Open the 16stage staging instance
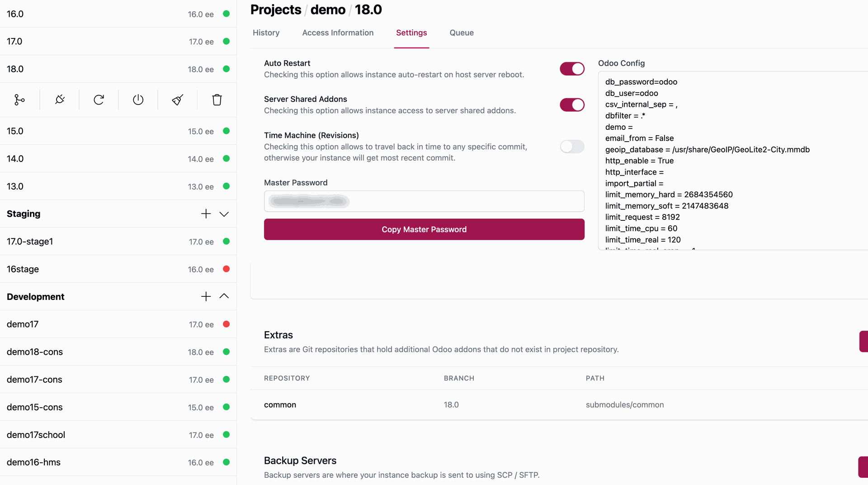 click(x=118, y=269)
